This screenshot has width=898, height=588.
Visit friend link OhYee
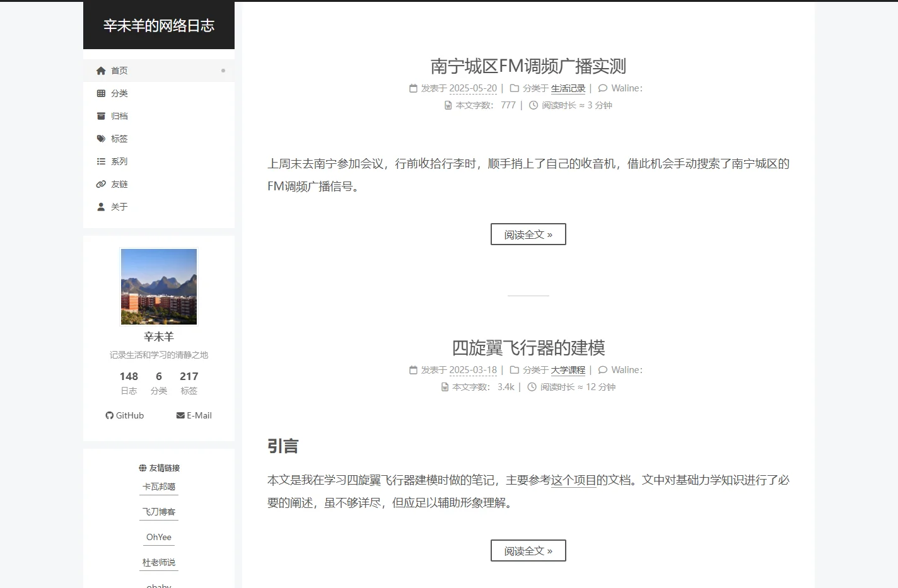tap(159, 537)
